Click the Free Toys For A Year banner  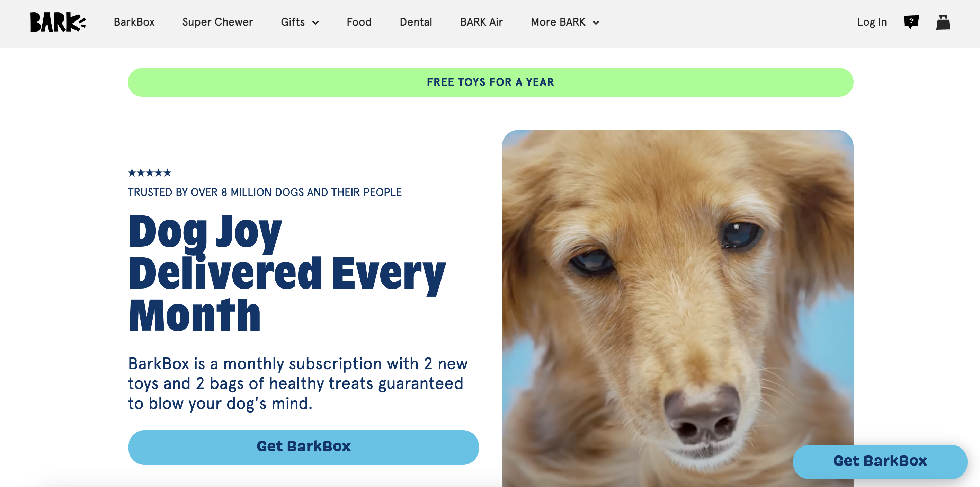coord(490,82)
